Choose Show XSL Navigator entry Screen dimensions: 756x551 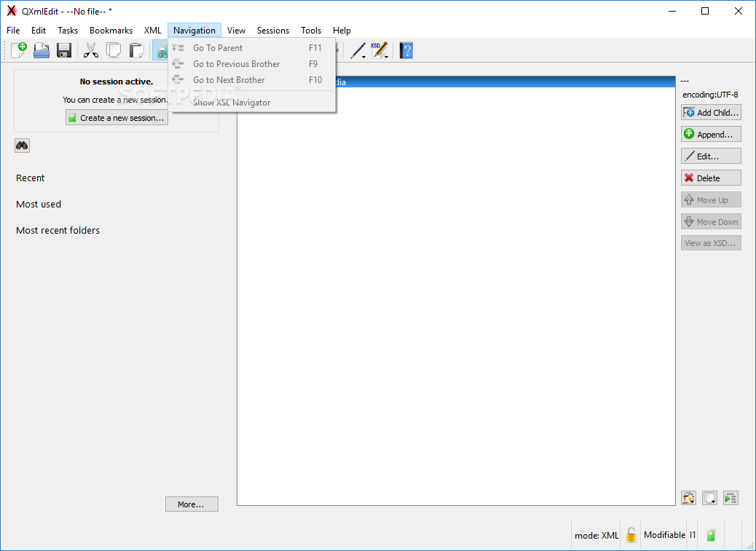(252, 103)
